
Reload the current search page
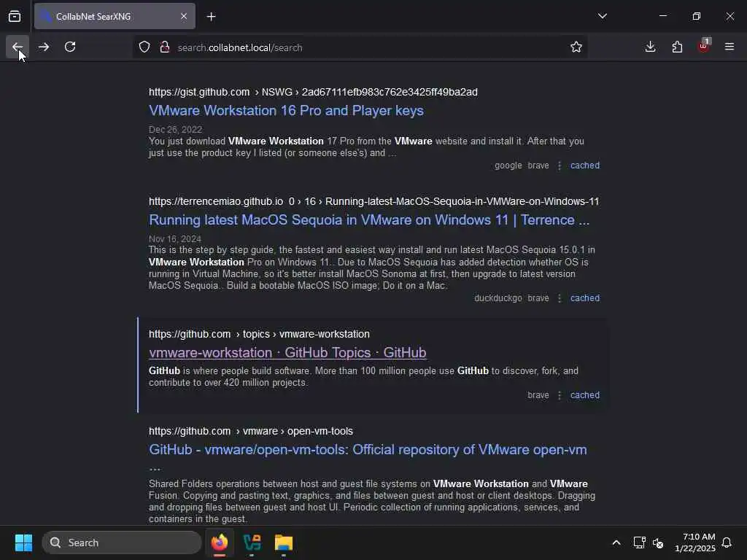[70, 47]
